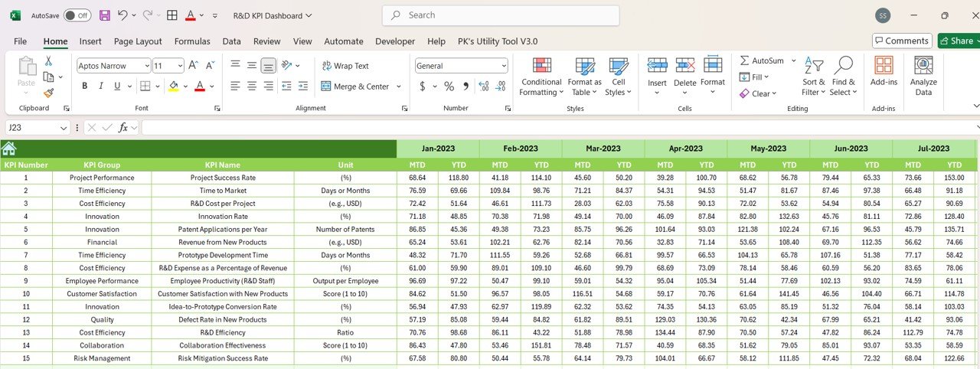
Task: Click the Analyze Data icon
Action: tap(923, 76)
